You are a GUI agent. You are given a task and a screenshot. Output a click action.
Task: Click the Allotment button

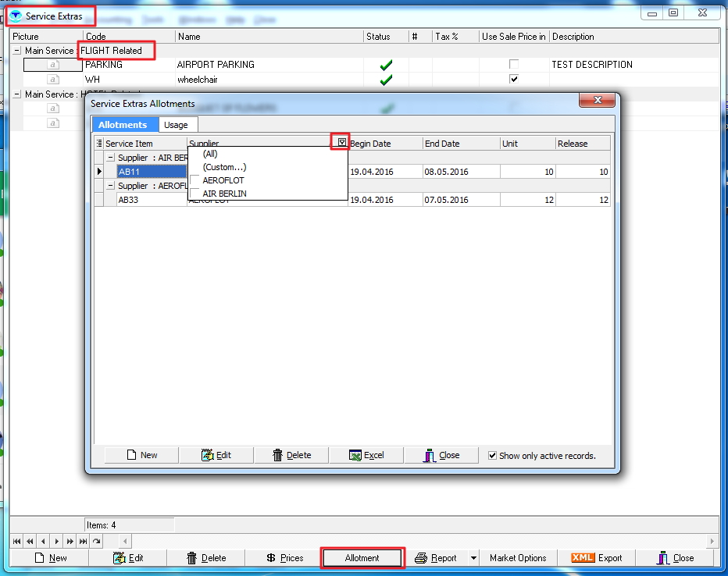tap(362, 558)
